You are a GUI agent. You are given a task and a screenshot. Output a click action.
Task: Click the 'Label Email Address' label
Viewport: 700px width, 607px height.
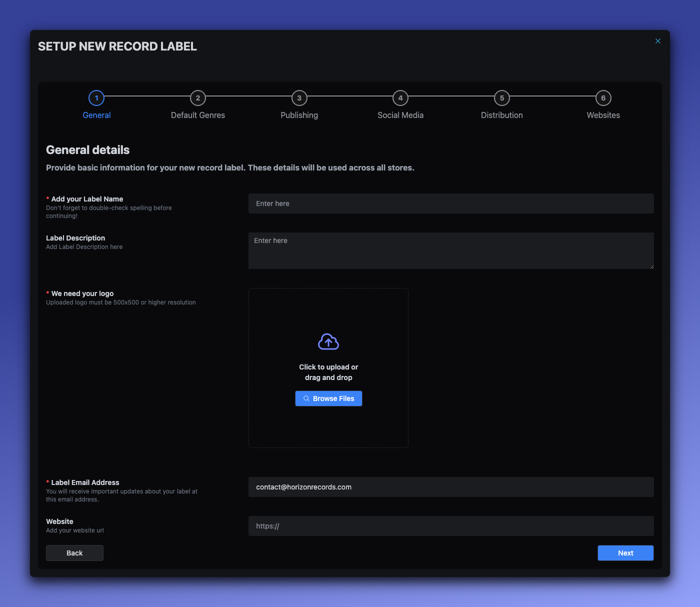point(85,482)
